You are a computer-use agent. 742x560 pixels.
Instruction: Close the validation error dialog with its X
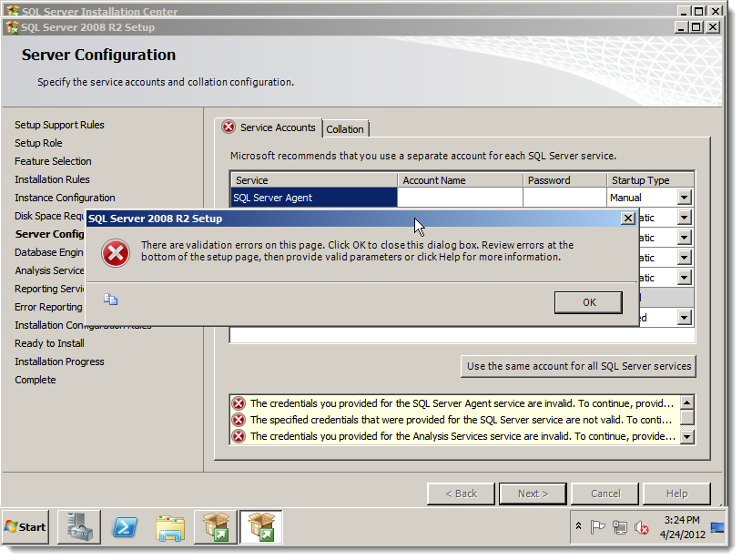pyautogui.click(x=627, y=219)
